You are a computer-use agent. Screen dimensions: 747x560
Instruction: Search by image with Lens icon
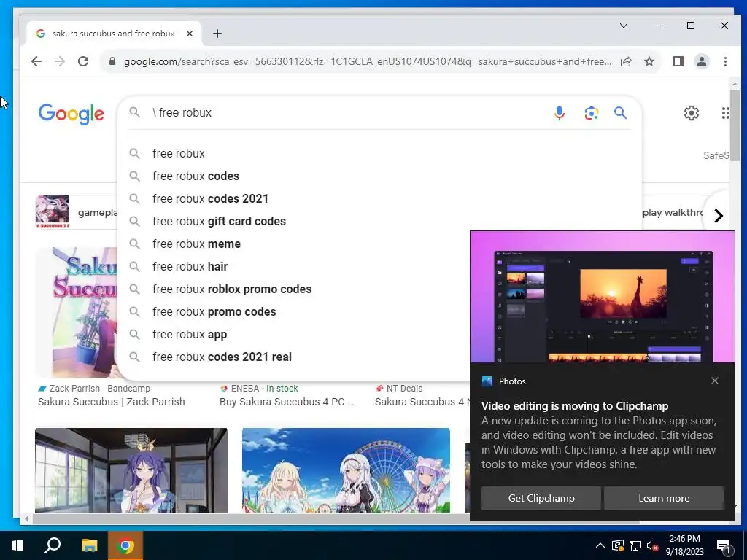(591, 113)
